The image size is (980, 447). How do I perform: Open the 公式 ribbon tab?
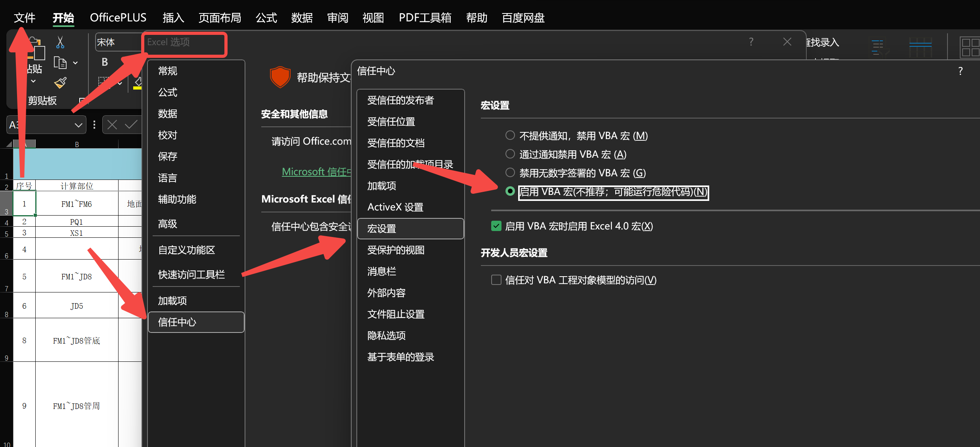click(x=266, y=18)
